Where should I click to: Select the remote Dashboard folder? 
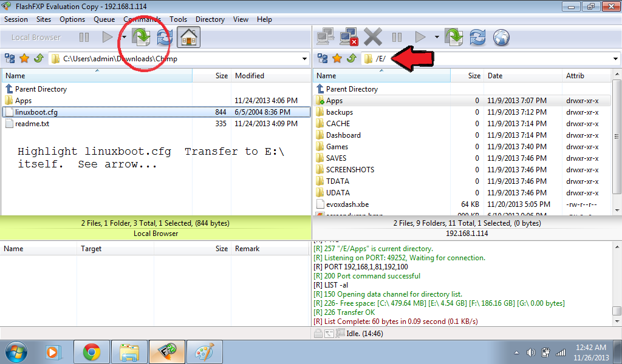[x=462, y=135]
